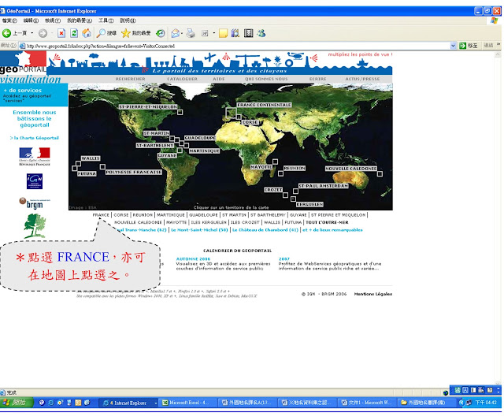Image resolution: width=504 pixels, height=420 pixels.
Task: Click the grey Forward arrow button
Action: coord(43,33)
